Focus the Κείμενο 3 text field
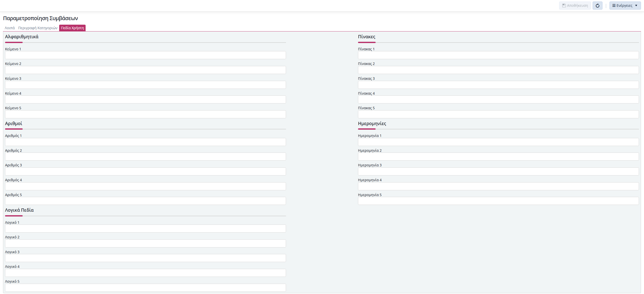644x294 pixels. coord(145,85)
